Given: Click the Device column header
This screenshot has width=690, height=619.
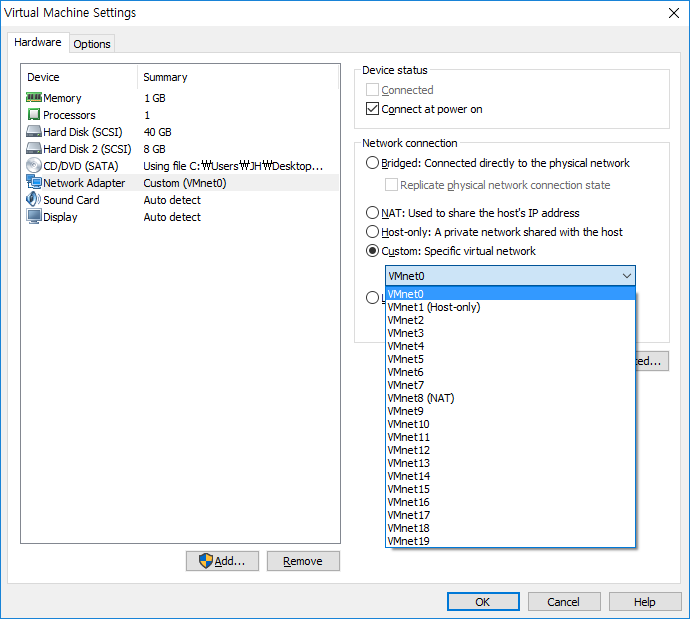Looking at the screenshot, I should pos(80,77).
